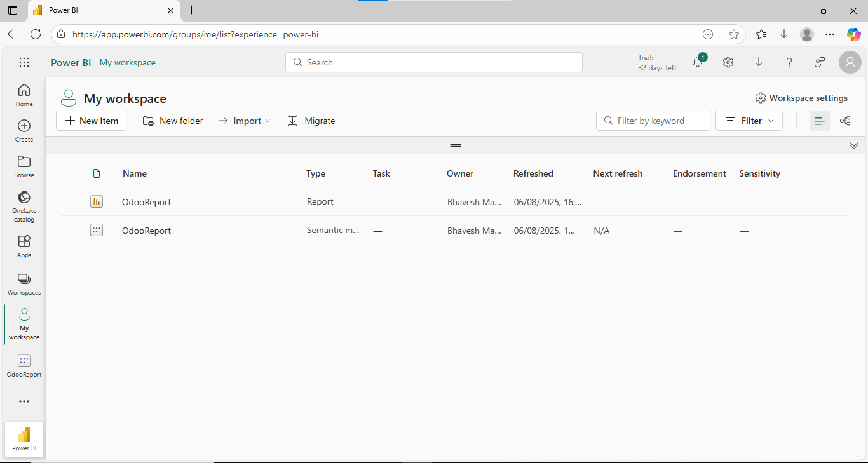This screenshot has height=463, width=868.
Task: Click the Report type cell
Action: [x=320, y=201]
